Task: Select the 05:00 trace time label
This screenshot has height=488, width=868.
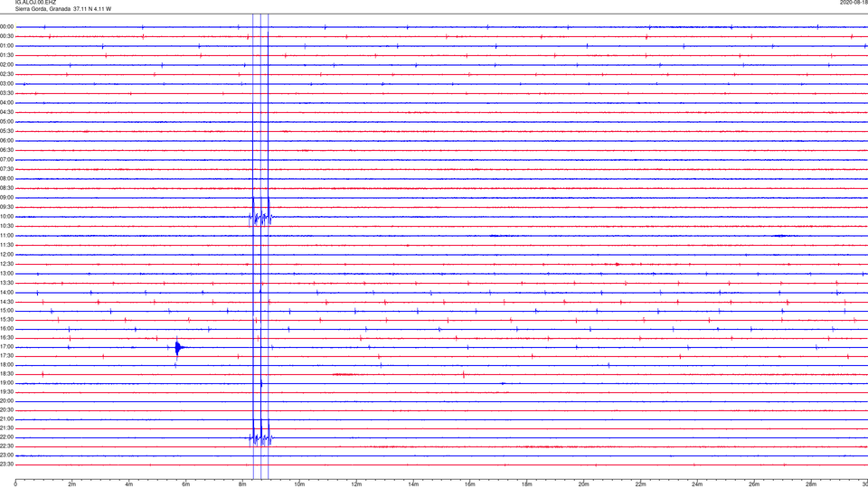Action: [6, 122]
